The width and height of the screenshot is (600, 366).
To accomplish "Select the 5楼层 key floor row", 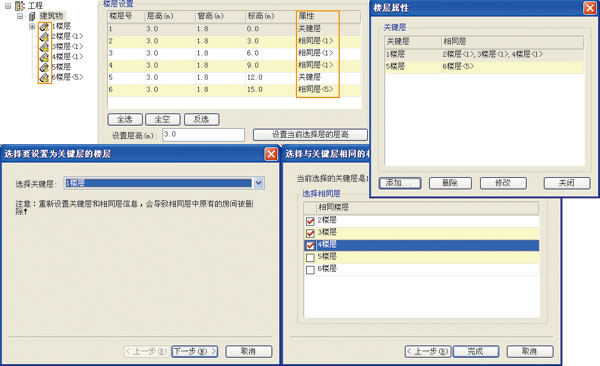I will point(484,67).
